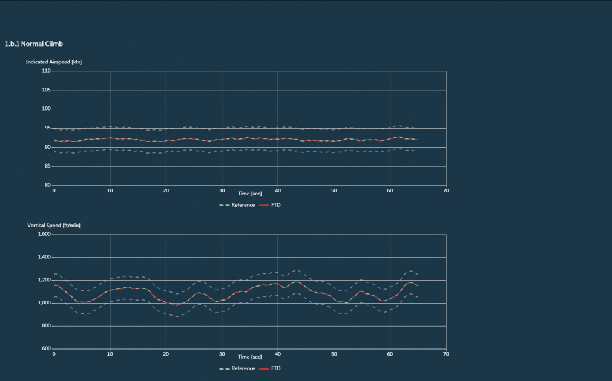Select the Vertical Speed chart title

tap(54, 225)
